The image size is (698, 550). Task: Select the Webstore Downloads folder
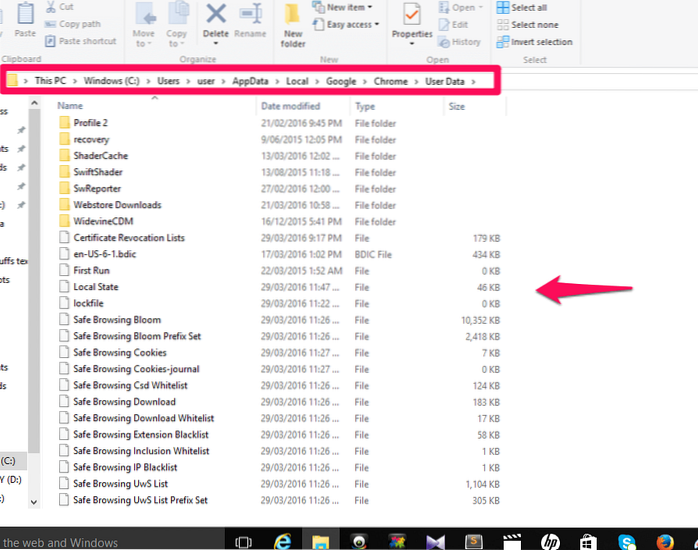tap(117, 205)
